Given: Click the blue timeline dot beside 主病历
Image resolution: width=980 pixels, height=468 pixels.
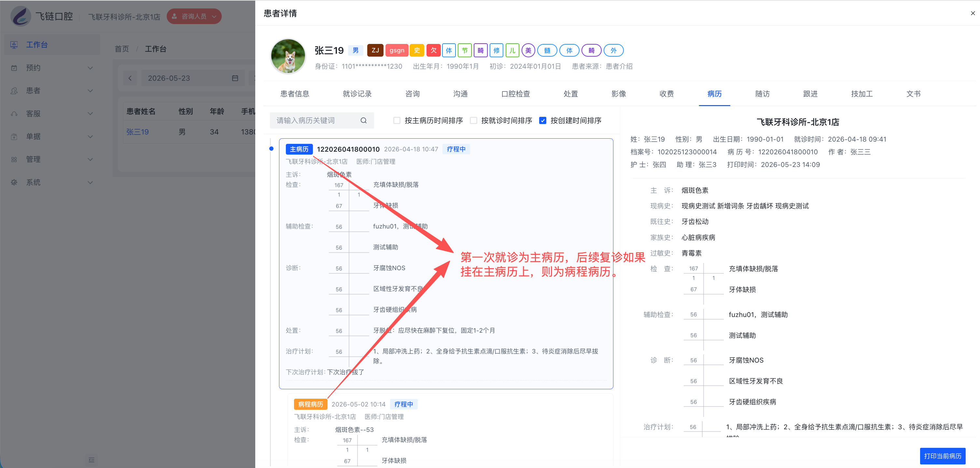Looking at the screenshot, I should coord(271,149).
